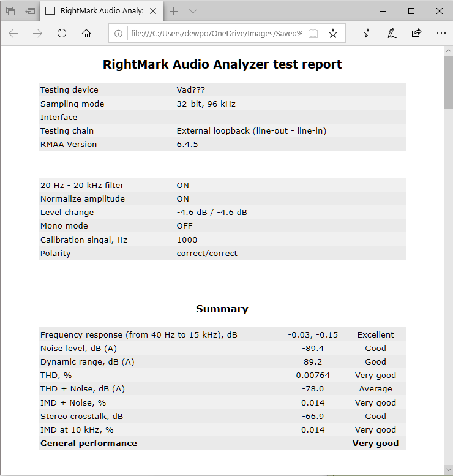
Task: Select the 'Summary' heading
Action: [x=222, y=309]
